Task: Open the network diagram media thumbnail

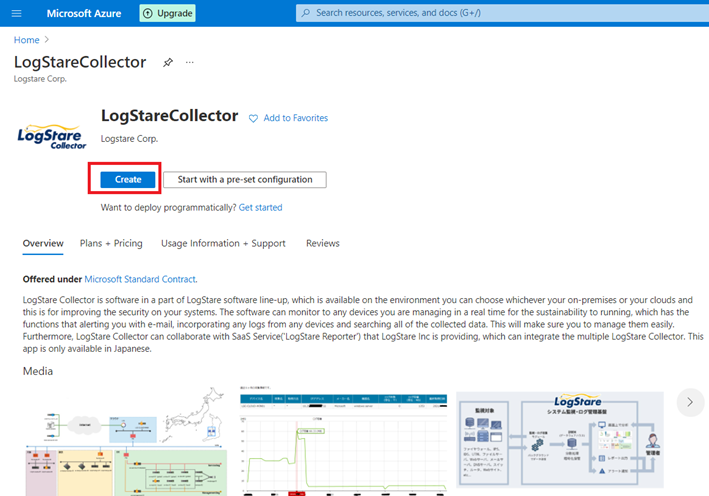Action: 126,441
